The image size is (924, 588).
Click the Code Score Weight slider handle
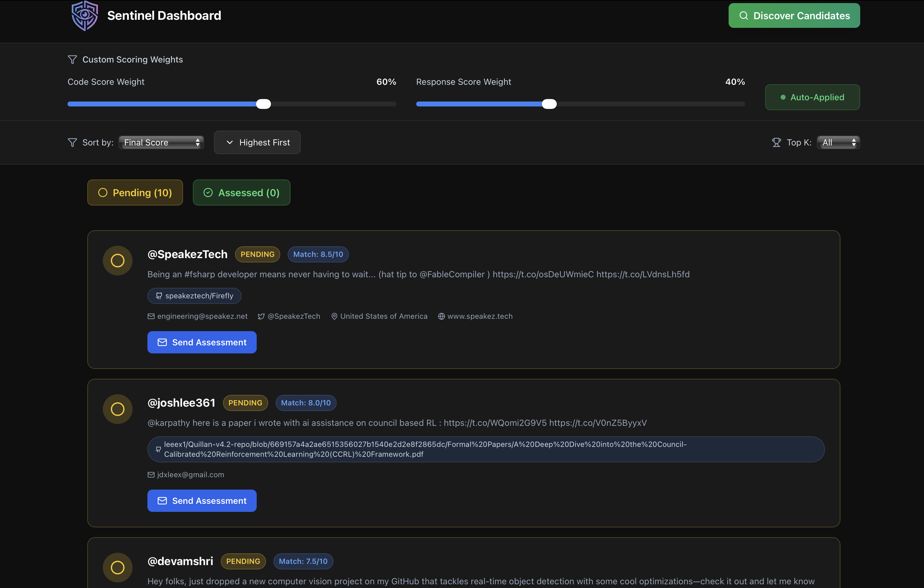point(263,104)
